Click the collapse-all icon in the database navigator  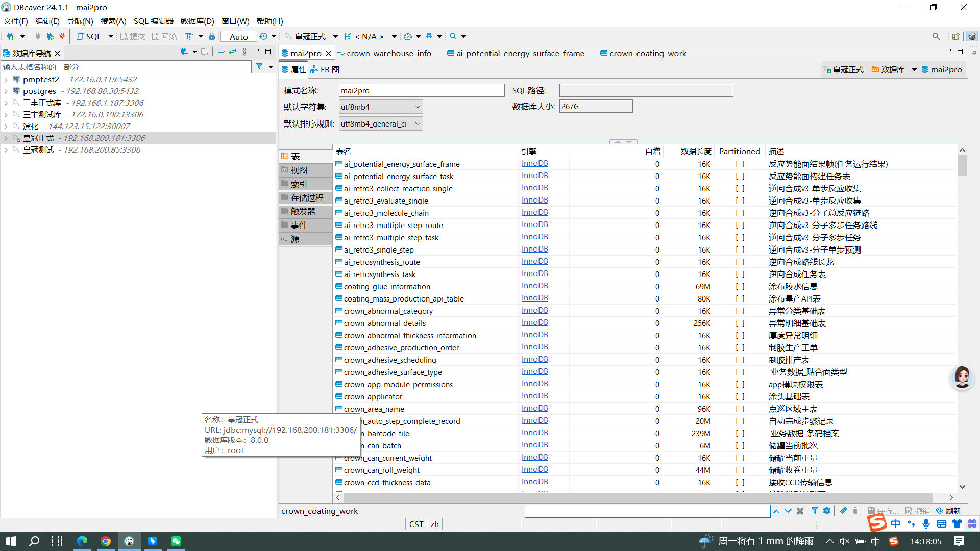221,52
